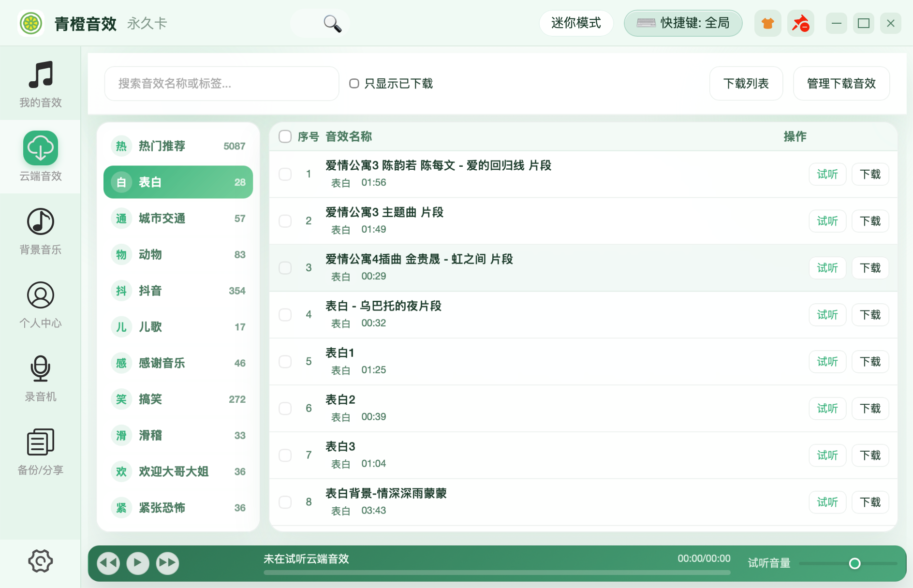
Task: Click the playback progress bar
Action: 497,573
